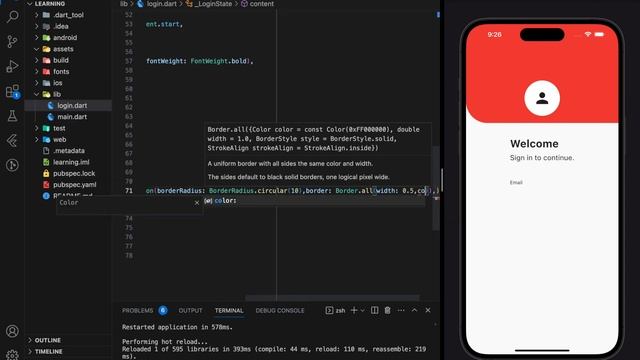Click the Welcome heading in simulator

click(534, 144)
